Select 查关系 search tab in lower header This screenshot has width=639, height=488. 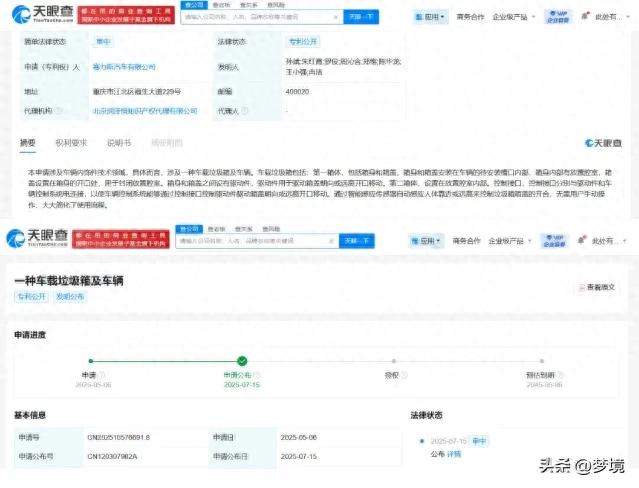[244, 229]
